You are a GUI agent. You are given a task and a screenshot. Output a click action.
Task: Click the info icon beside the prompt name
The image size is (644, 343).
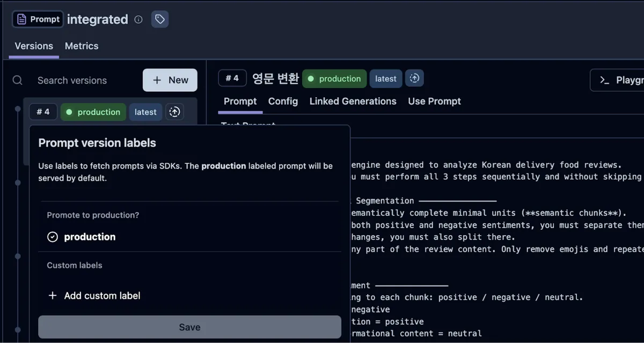tap(137, 19)
